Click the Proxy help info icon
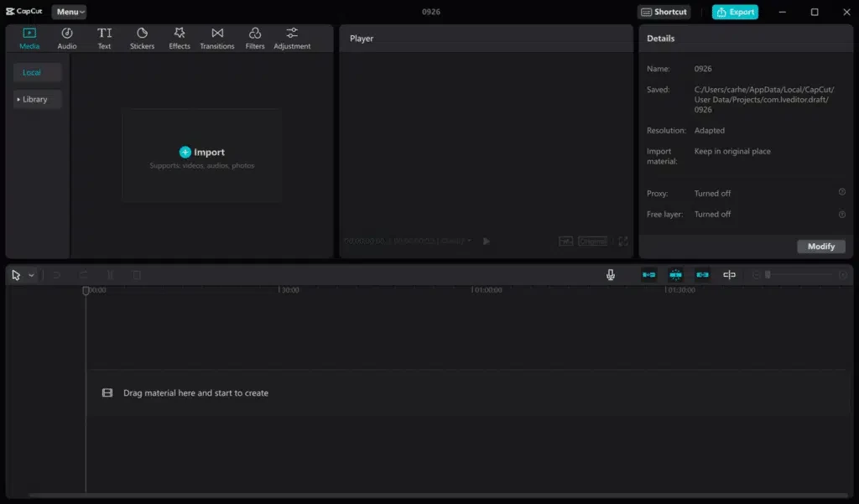Image resolution: width=859 pixels, height=504 pixels. [842, 192]
